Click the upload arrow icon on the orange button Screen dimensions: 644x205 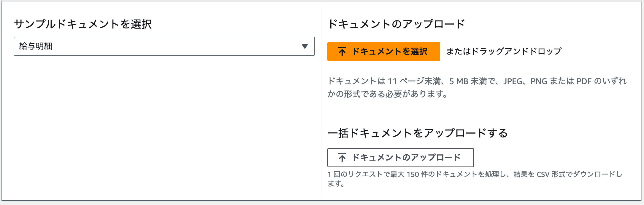click(342, 52)
